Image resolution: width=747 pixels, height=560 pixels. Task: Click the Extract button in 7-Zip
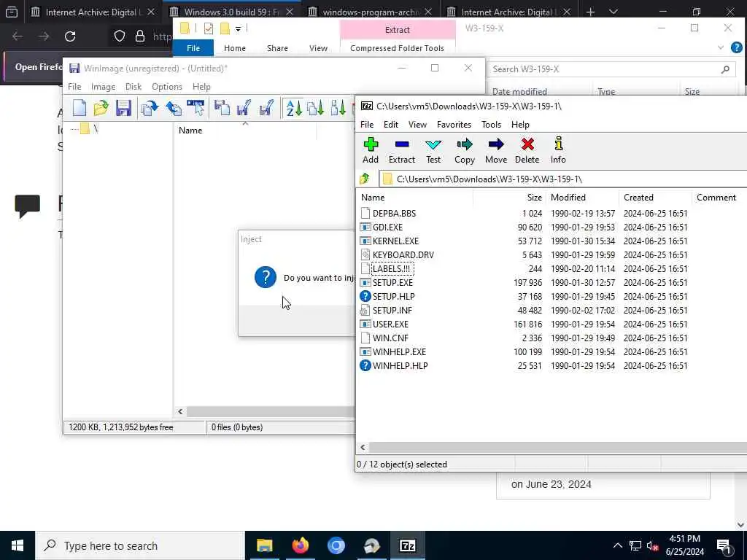(402, 150)
